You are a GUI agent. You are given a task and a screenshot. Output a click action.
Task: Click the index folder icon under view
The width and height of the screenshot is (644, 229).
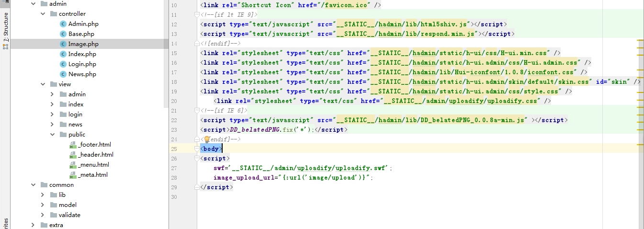63,104
